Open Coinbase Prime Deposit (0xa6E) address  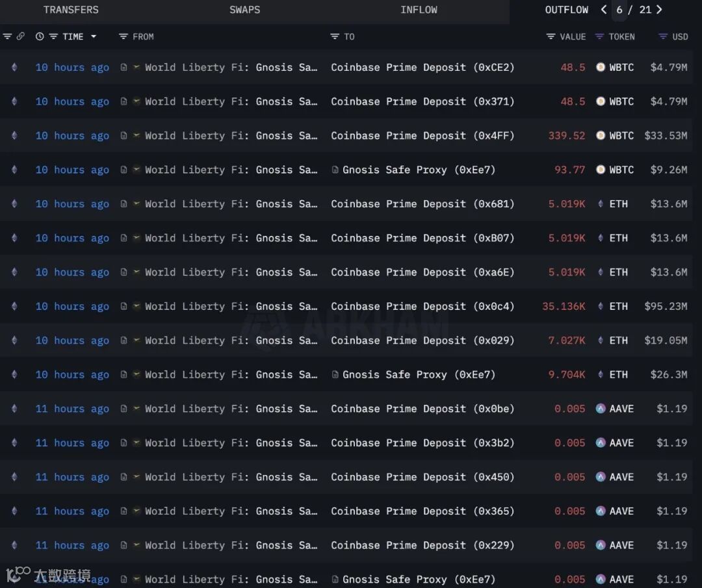coord(422,272)
